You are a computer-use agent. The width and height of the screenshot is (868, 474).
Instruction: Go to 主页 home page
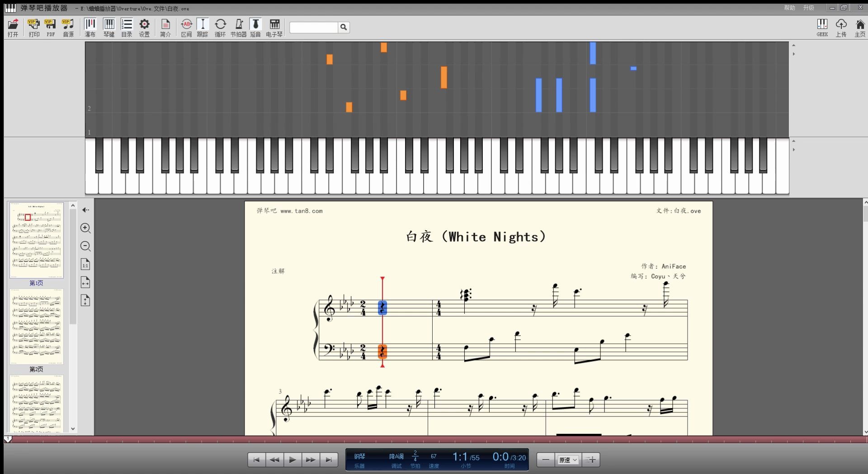[860, 28]
